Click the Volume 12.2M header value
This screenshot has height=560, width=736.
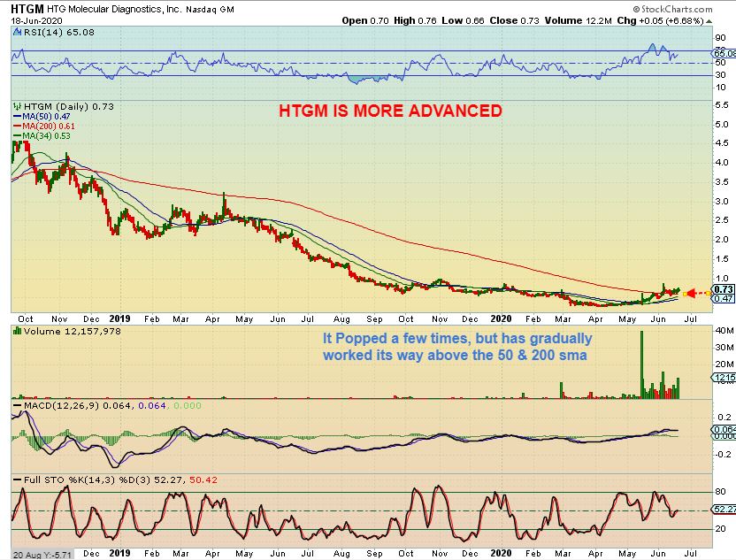(x=579, y=20)
